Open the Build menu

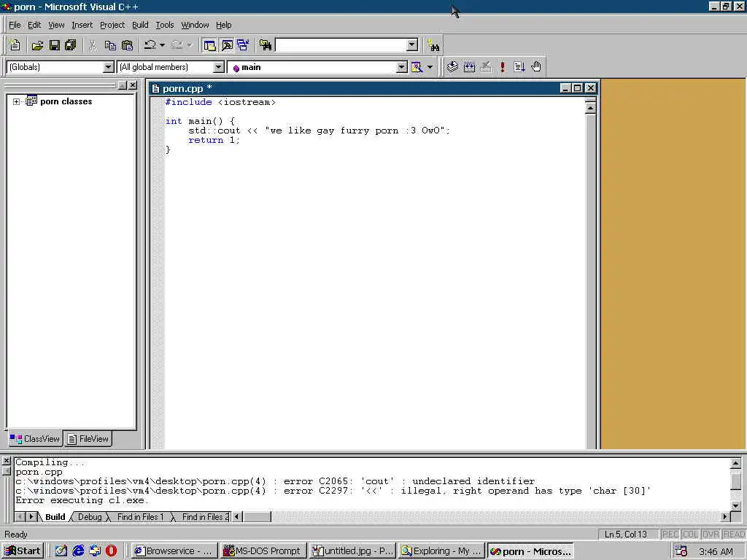[x=140, y=26]
